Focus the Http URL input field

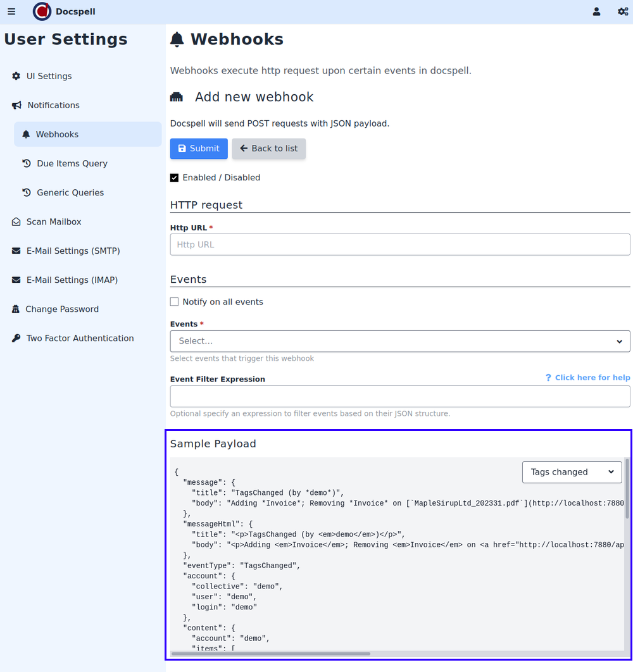click(399, 245)
